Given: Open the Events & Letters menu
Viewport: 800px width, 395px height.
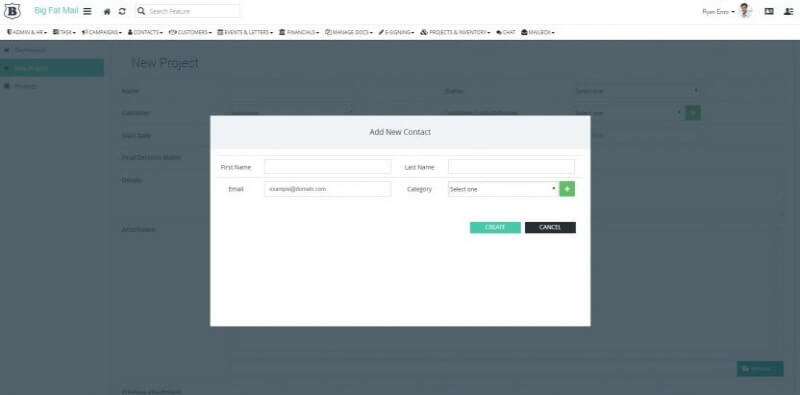Looking at the screenshot, I should click(245, 32).
